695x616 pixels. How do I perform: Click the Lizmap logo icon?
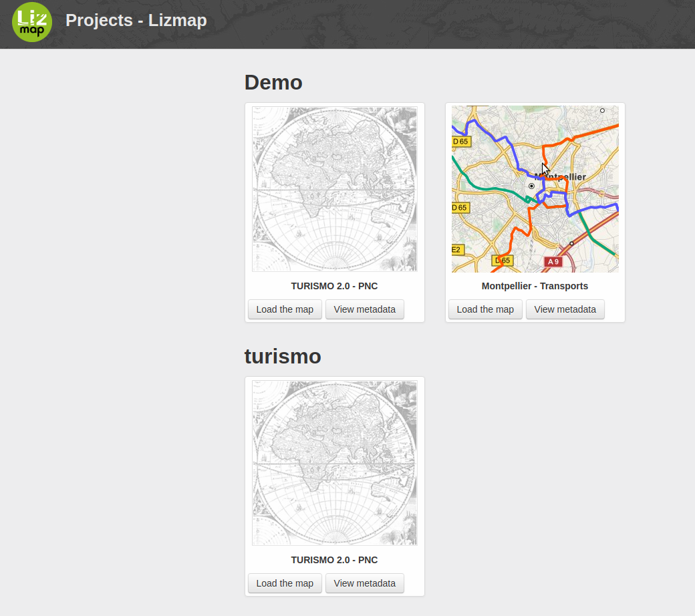[32, 21]
